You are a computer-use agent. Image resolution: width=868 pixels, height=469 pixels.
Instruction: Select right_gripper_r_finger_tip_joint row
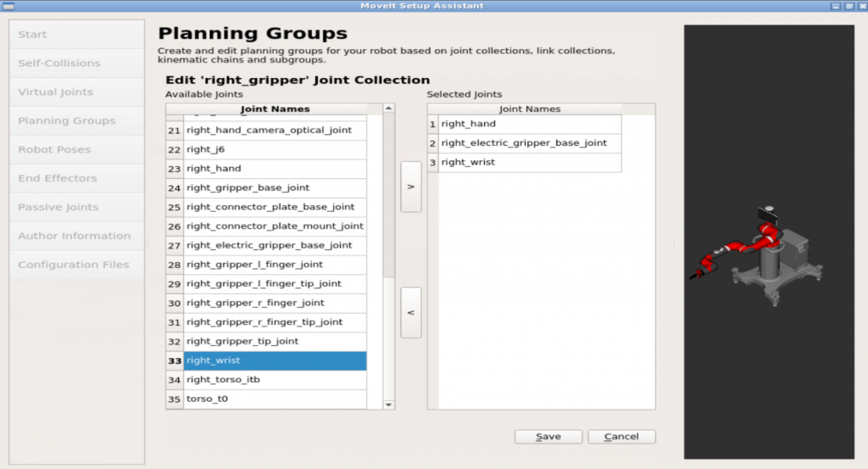(x=275, y=322)
